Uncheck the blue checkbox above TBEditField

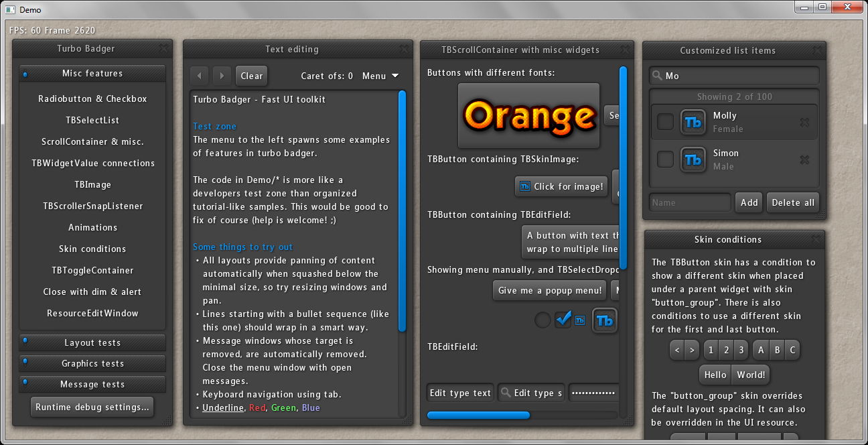point(564,320)
